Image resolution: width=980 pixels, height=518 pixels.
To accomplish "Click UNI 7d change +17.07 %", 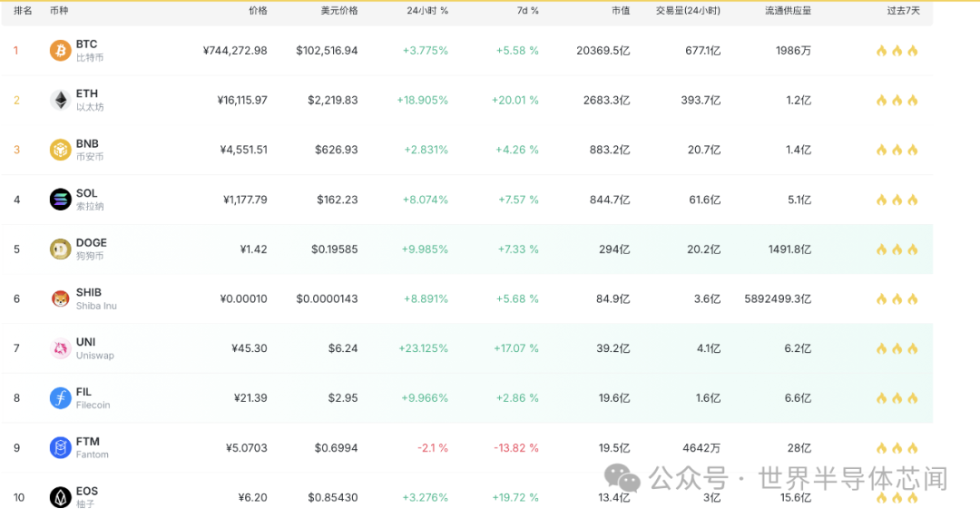I will [x=516, y=348].
